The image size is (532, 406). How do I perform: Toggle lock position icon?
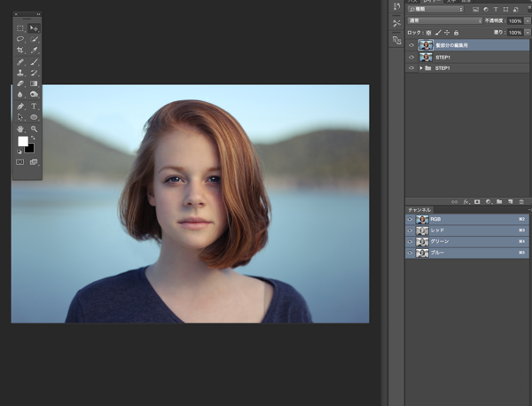447,33
